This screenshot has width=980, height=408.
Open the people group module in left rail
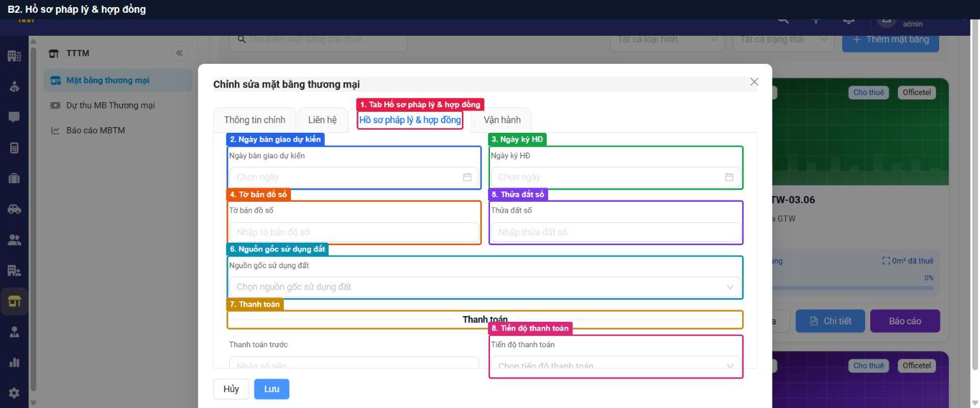pyautogui.click(x=13, y=240)
